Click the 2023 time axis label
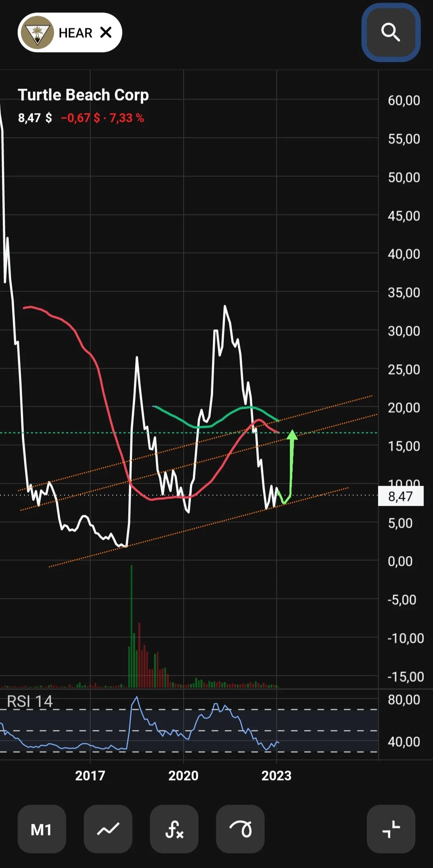 tap(276, 775)
